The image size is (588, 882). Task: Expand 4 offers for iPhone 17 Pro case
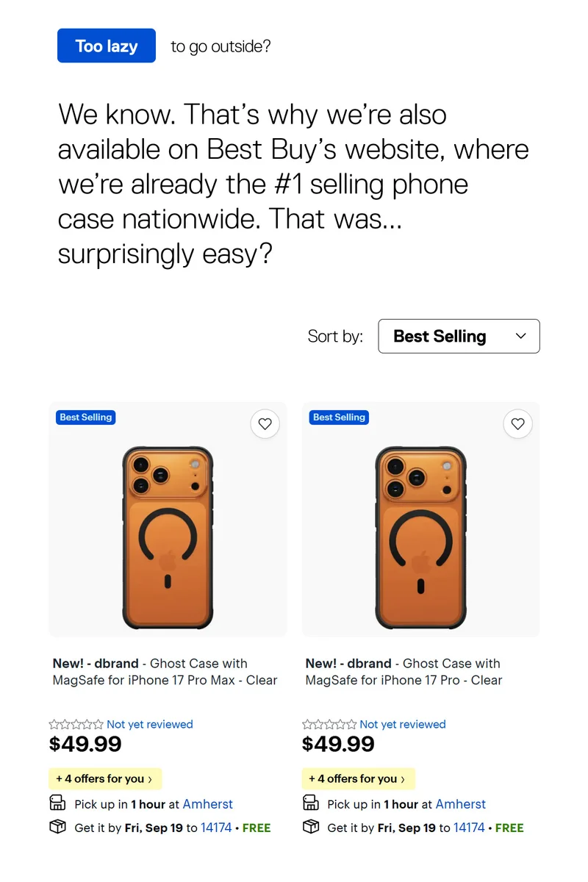tap(357, 778)
